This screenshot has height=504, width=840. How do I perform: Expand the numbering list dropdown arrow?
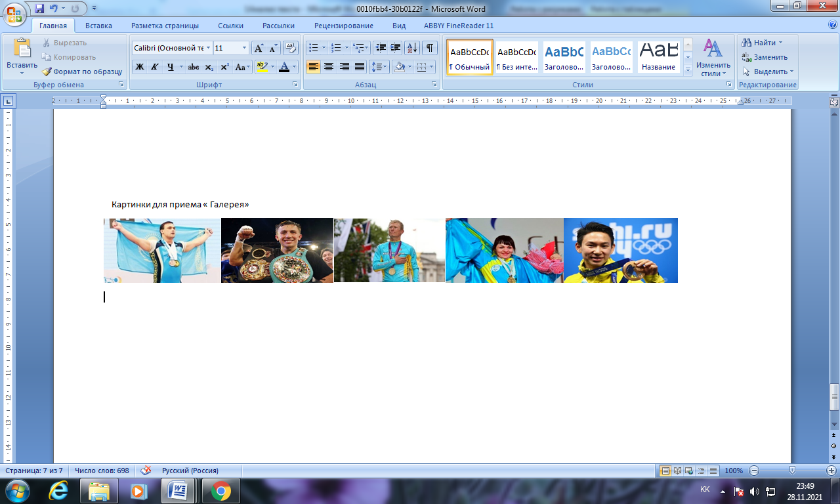346,48
